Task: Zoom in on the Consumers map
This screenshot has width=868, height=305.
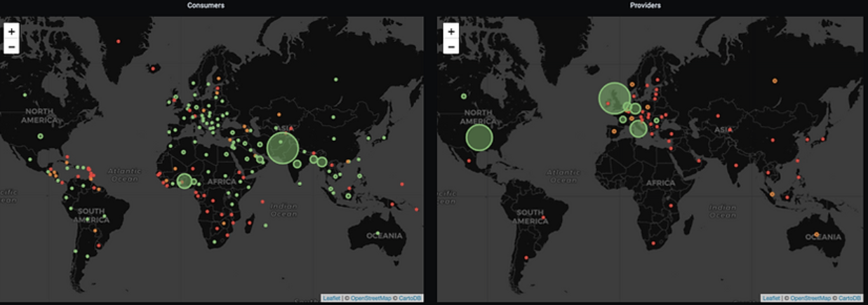Action: pos(11,32)
